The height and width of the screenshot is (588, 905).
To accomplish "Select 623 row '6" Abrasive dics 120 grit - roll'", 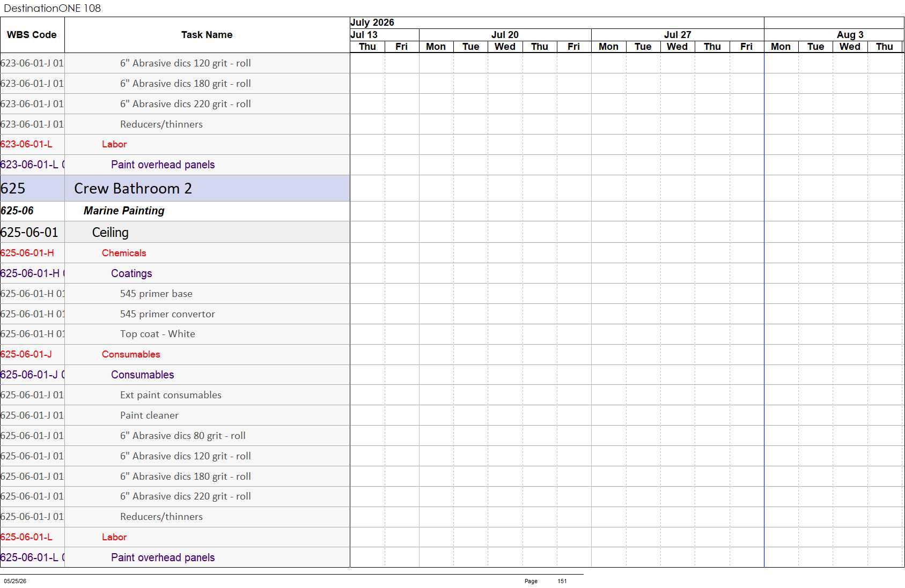I will (186, 63).
